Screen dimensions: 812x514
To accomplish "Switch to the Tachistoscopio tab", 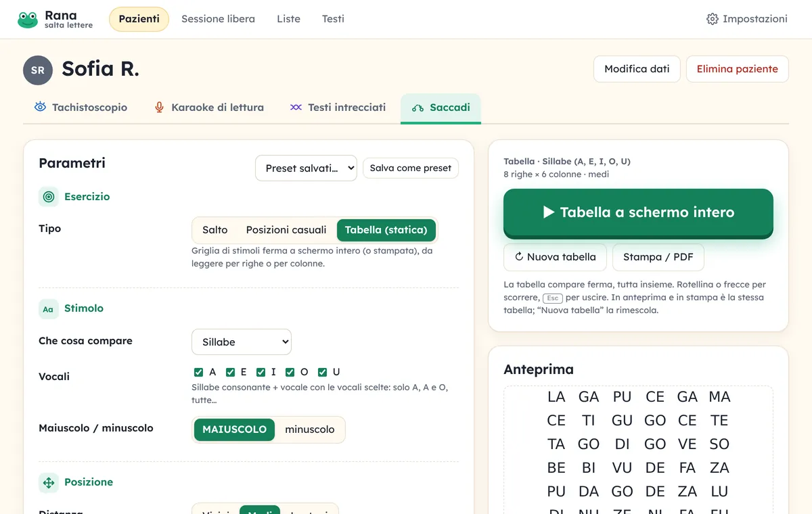I will (x=81, y=108).
